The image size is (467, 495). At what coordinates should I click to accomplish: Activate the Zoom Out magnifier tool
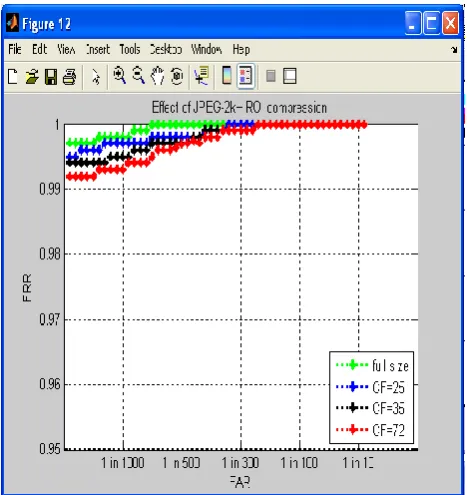point(138,75)
